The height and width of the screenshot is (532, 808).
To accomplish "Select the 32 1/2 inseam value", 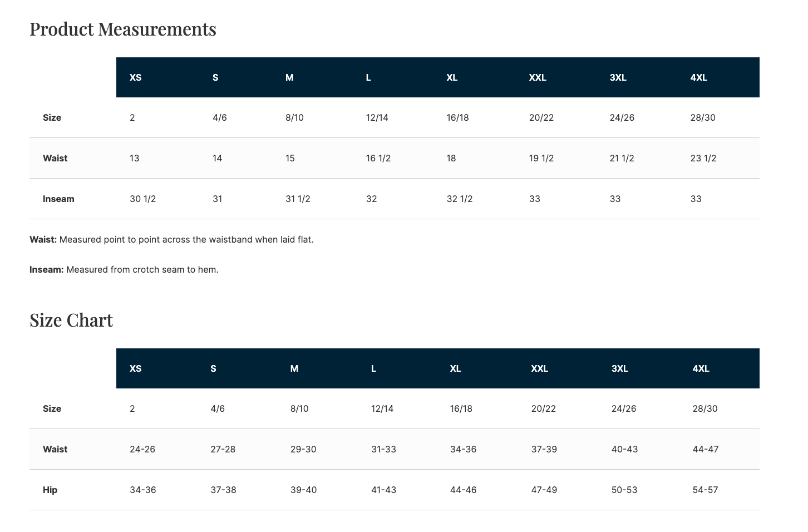I will (460, 199).
